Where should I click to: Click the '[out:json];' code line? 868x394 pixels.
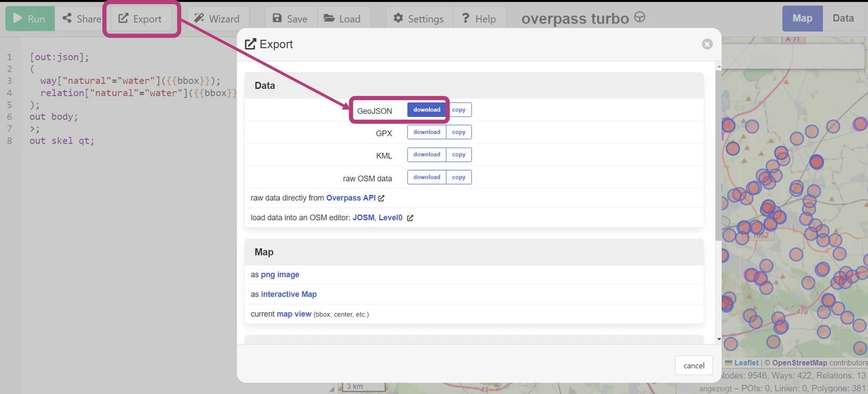[x=59, y=57]
